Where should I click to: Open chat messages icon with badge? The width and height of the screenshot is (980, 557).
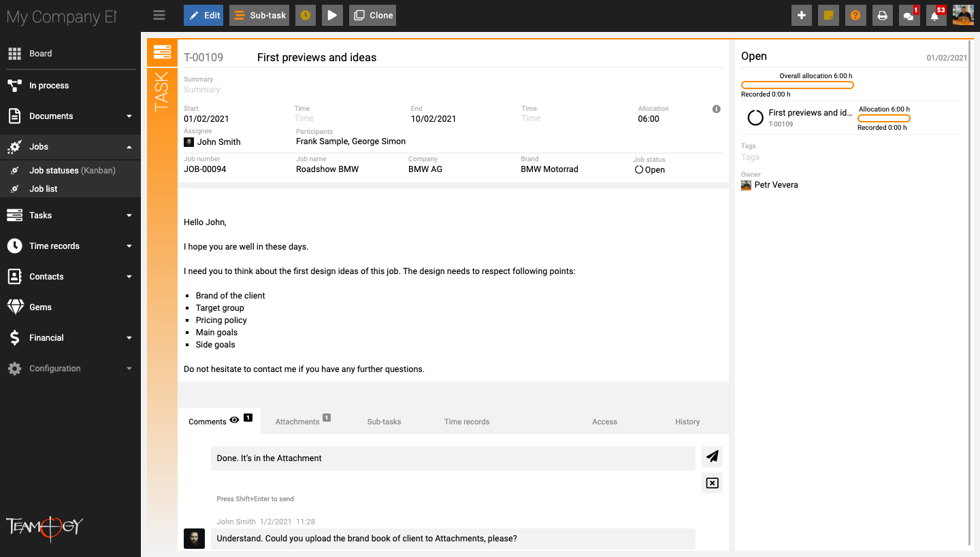(909, 15)
